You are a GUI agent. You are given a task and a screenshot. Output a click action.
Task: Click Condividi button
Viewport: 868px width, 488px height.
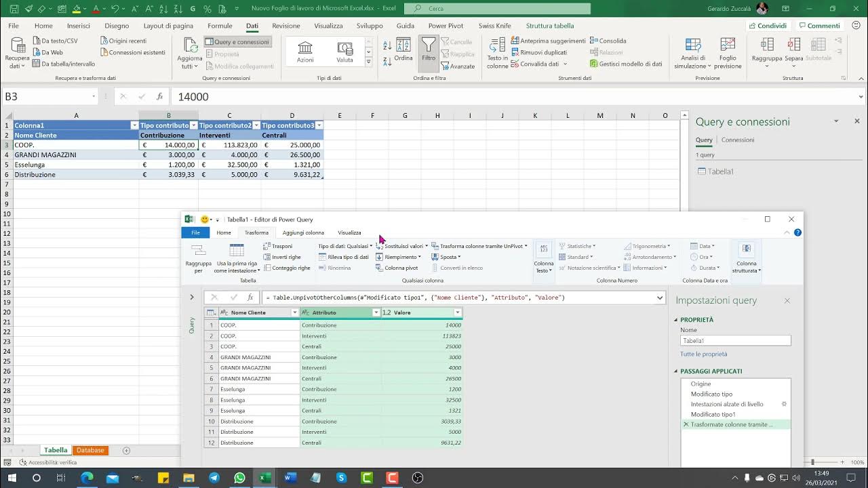(768, 26)
